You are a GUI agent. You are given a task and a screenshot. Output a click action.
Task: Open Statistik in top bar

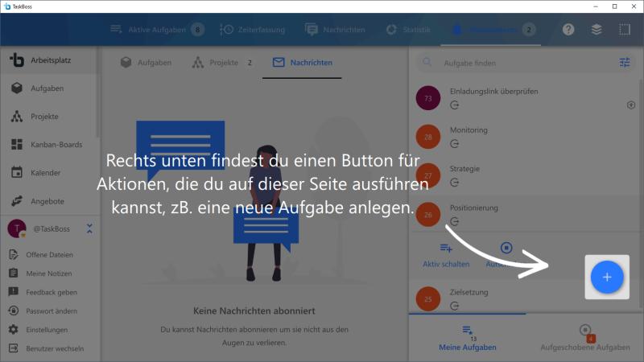(x=408, y=30)
